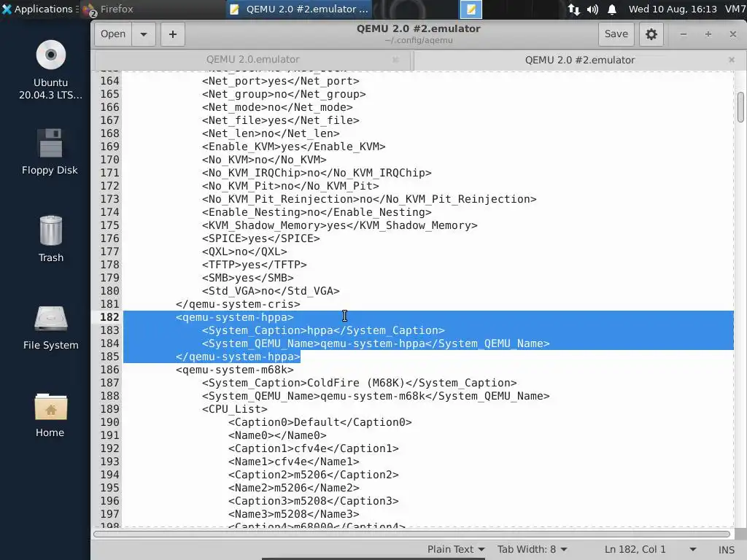The image size is (747, 560).
Task: Click the ColdFire (M68K) System_Caption line
Action: click(359, 383)
